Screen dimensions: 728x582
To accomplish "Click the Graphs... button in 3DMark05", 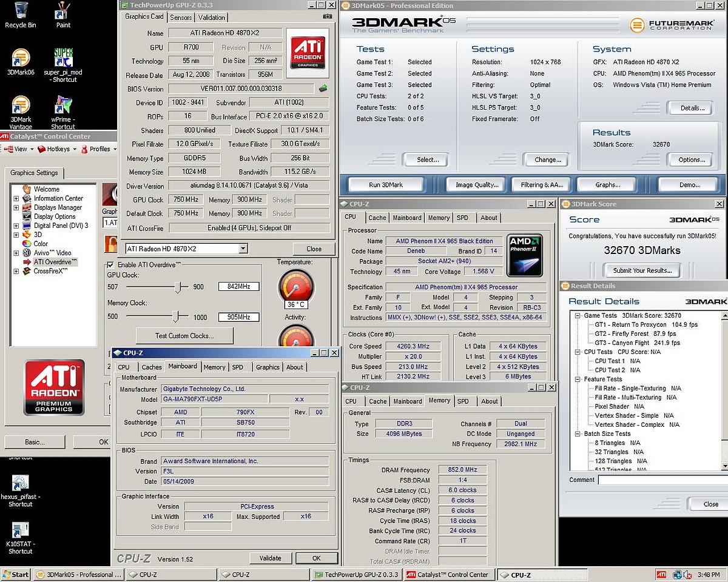I will [x=607, y=185].
